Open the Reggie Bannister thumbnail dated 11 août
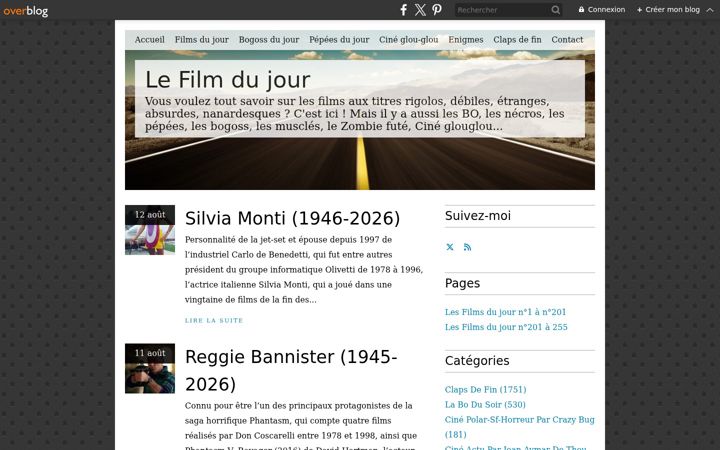720x450 pixels. (x=150, y=368)
